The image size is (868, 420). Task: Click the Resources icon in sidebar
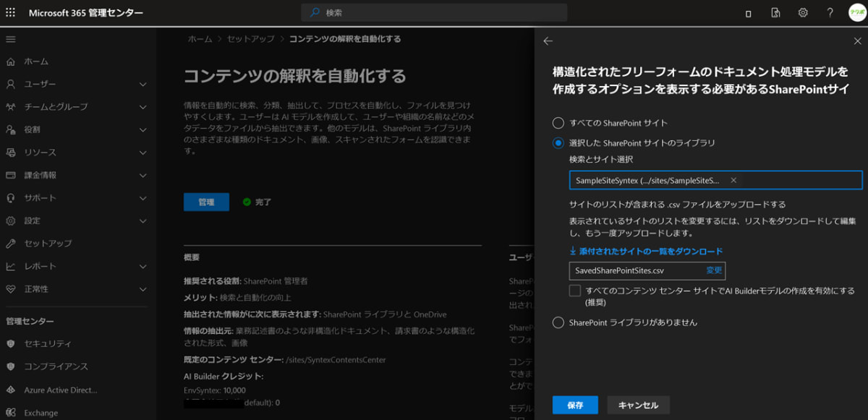[x=11, y=153]
